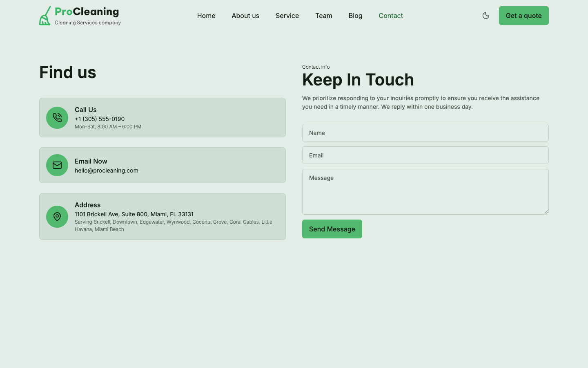The image size is (588, 368).
Task: Click the 'We prioritize responding' paragraph
Action: point(421,102)
